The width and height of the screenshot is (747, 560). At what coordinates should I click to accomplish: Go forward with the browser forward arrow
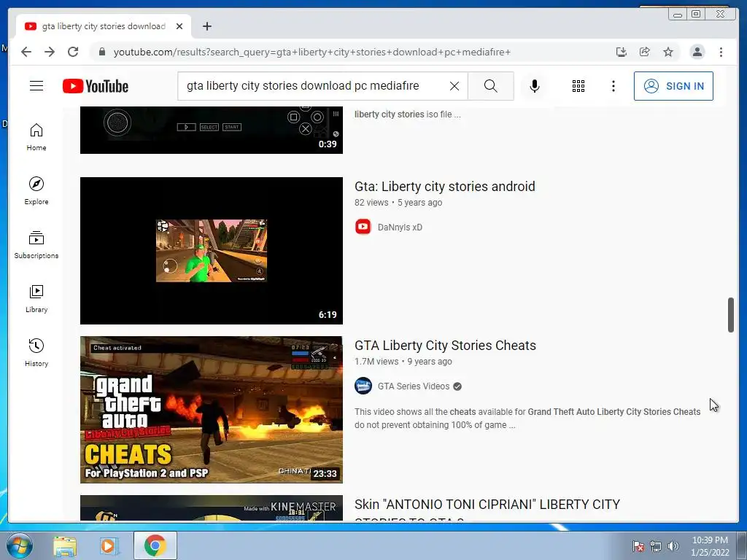pos(50,52)
